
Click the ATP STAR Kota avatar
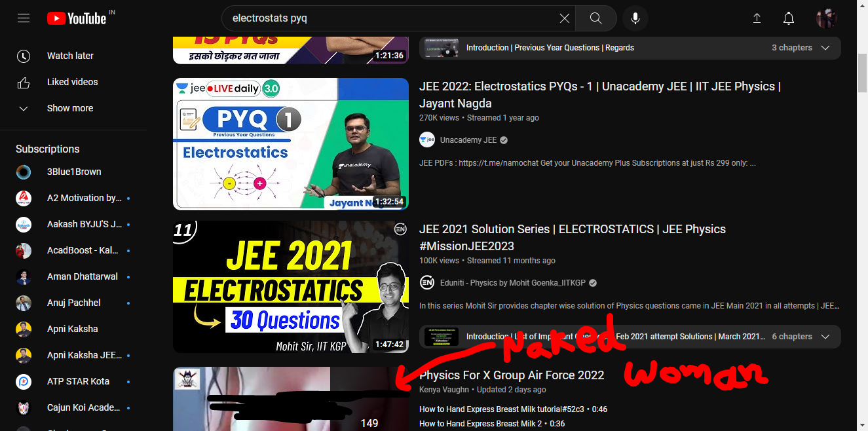point(24,381)
